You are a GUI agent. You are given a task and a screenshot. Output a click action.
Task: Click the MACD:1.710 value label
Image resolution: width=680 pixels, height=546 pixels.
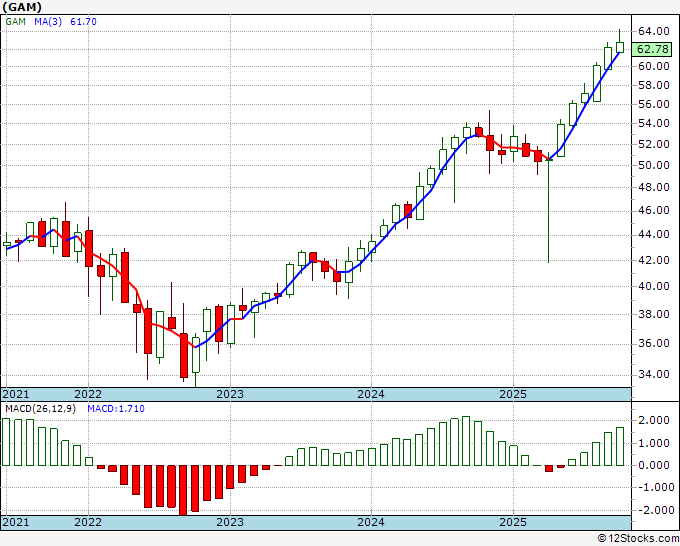[116, 409]
